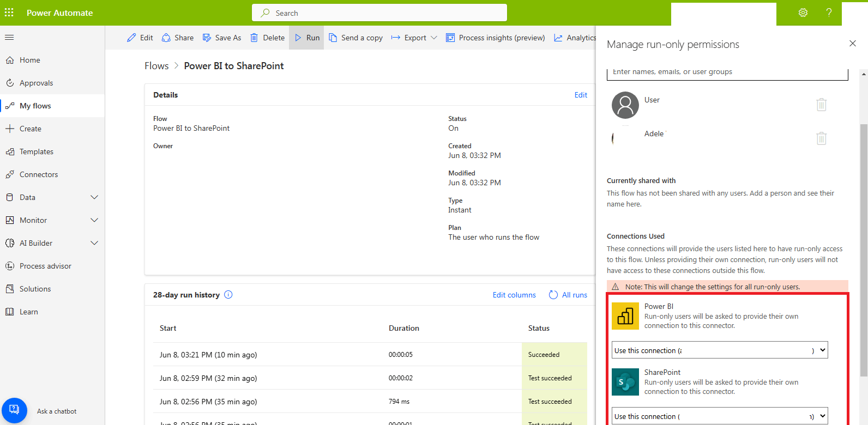The image size is (868, 425).
Task: Open All runs link
Action: pyautogui.click(x=568, y=295)
